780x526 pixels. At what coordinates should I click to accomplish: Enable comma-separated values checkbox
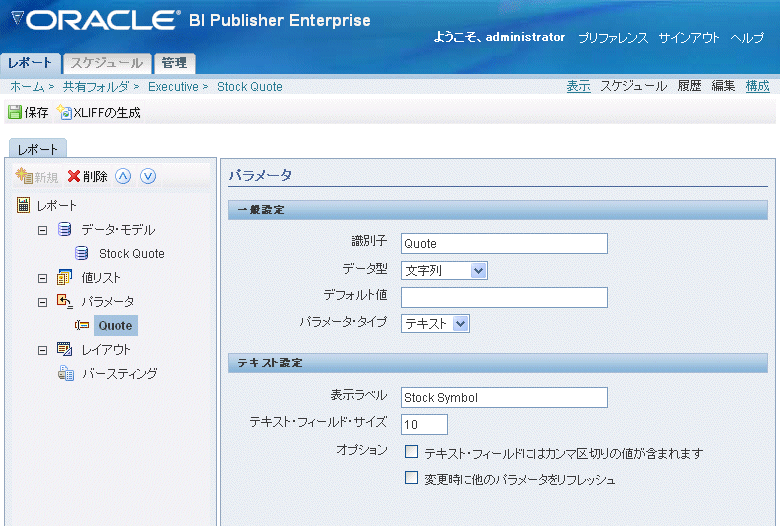[411, 451]
